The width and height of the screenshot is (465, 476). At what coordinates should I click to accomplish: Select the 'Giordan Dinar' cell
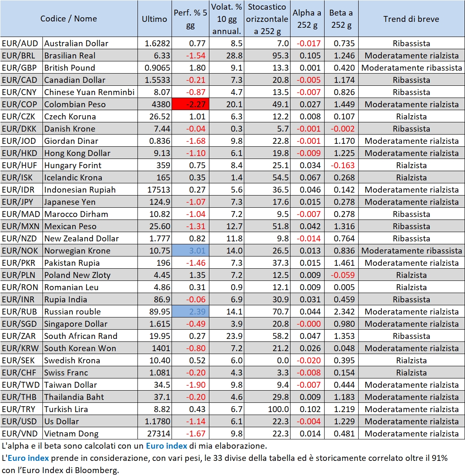[90, 141]
